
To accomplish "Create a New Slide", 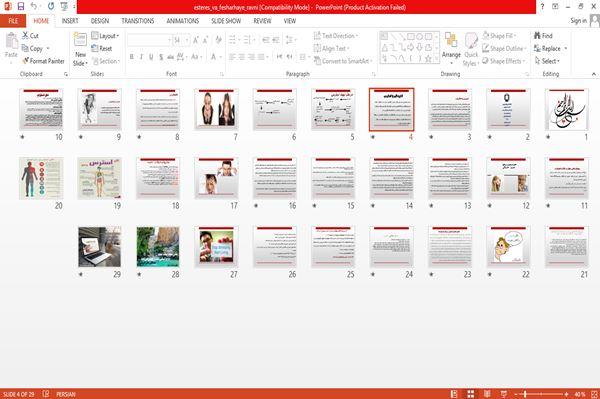I will coord(80,49).
